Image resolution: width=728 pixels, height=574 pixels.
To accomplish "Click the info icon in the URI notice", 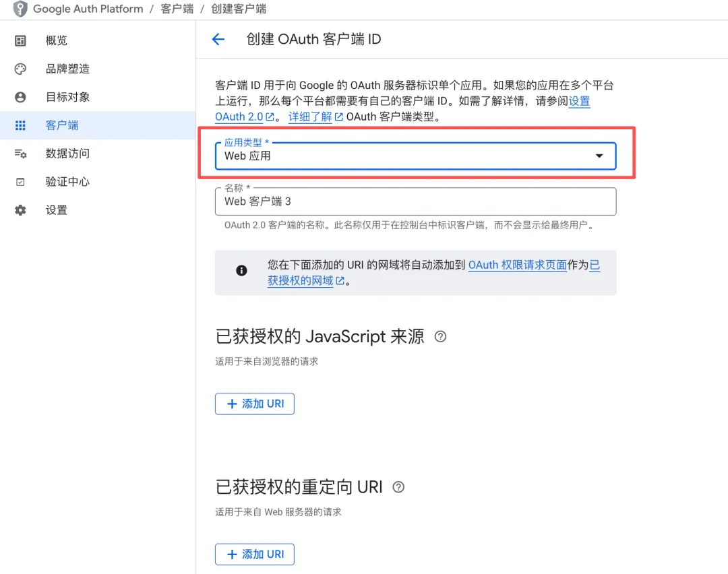I will pos(241,271).
